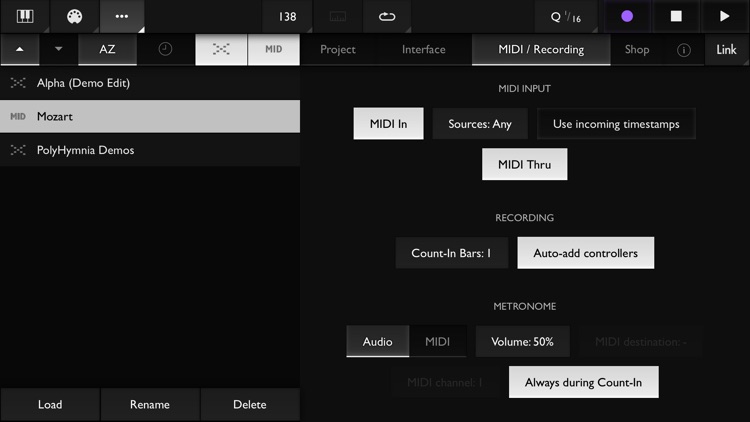750x422 pixels.
Task: Load the selected file
Action: point(50,404)
